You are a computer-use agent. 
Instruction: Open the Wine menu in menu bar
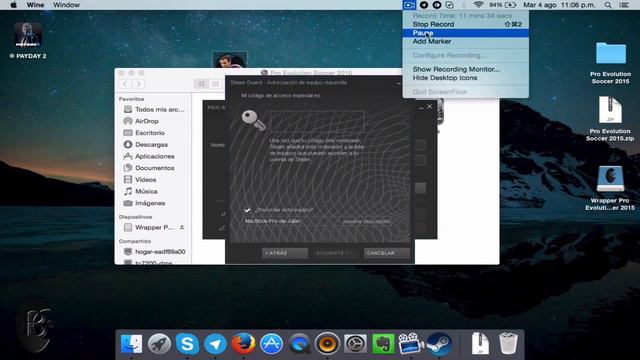36,5
